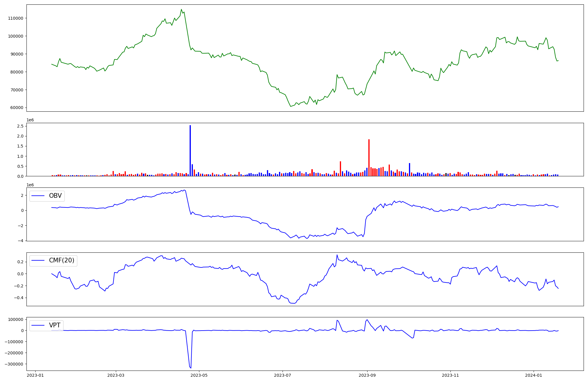The width and height of the screenshot is (588, 382).
Task: Click the 2023-11 date axis label
Action: (450, 375)
